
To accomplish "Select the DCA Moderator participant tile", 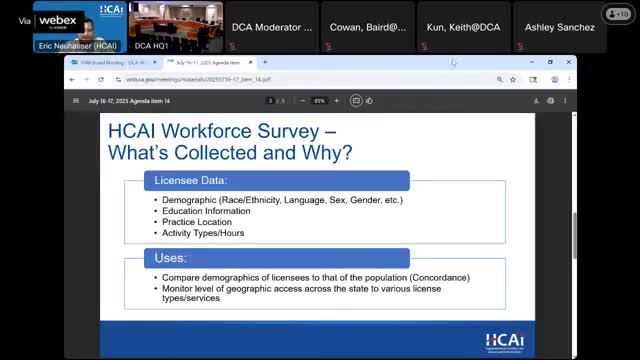I will (272, 27).
